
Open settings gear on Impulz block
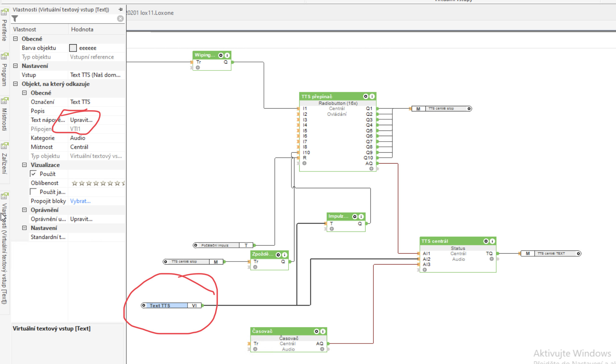(x=355, y=216)
